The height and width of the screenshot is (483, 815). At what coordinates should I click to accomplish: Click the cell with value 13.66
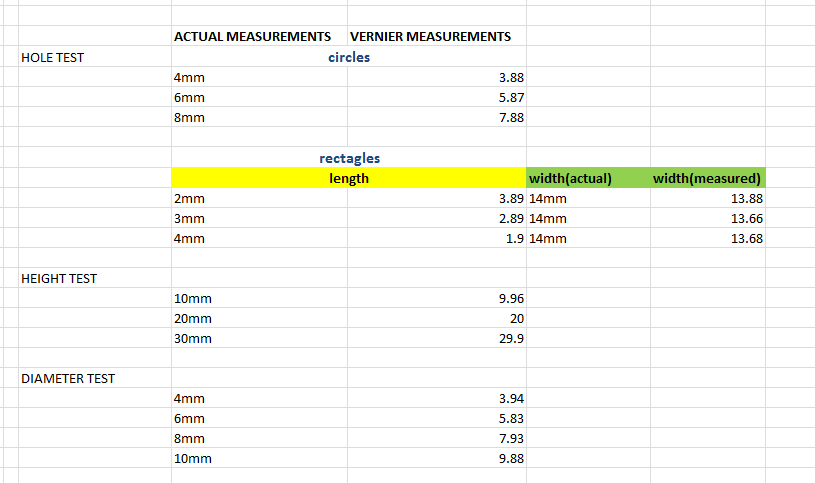[708, 218]
